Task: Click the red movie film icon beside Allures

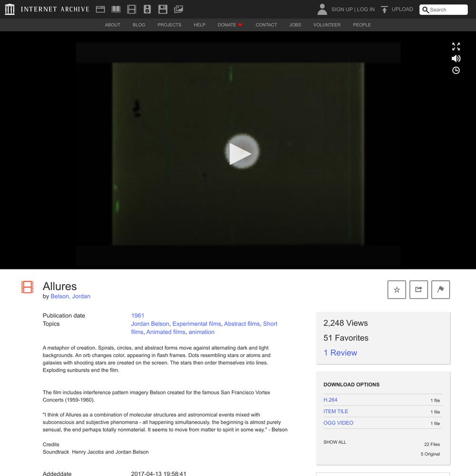Action: 27,287
